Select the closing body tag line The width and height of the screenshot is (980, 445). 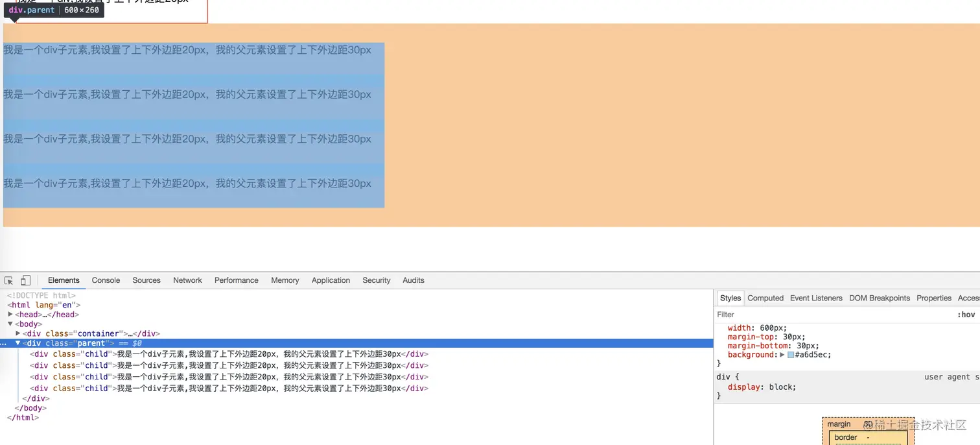30,408
